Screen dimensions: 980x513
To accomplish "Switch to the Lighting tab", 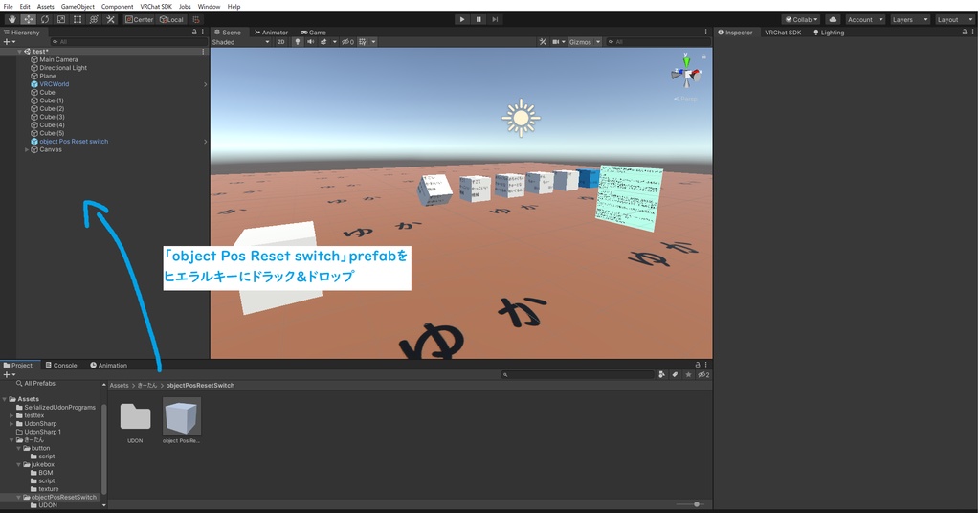I will coord(829,33).
